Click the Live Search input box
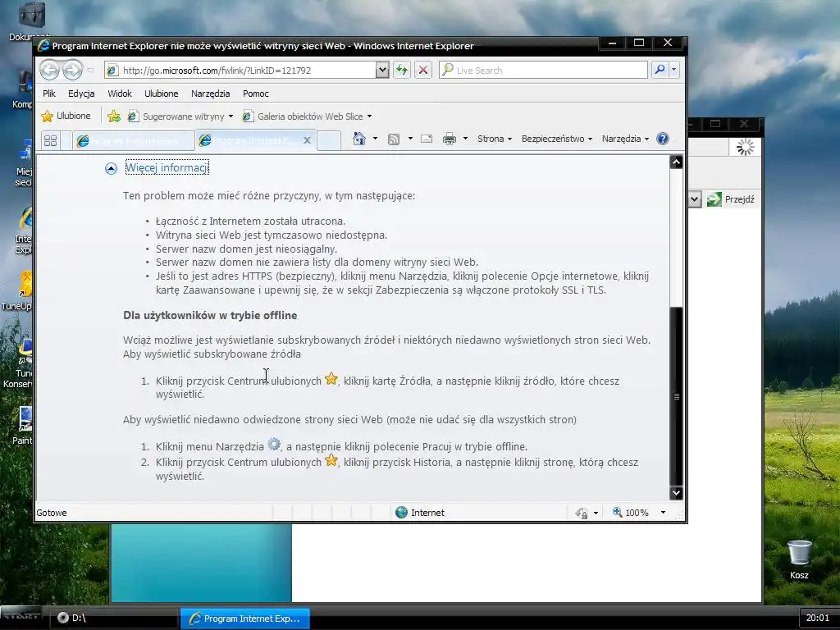Image resolution: width=840 pixels, height=630 pixels. [543, 71]
